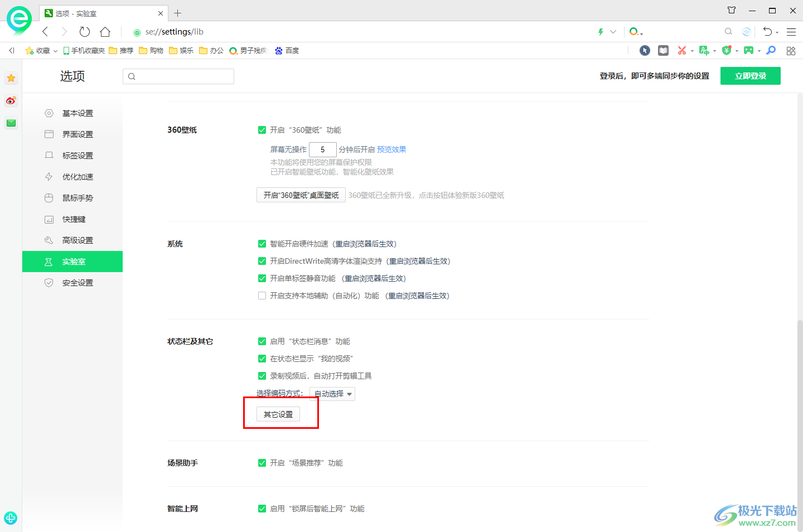
Task: Open Weibo icon in left sidebar
Action: click(x=11, y=100)
